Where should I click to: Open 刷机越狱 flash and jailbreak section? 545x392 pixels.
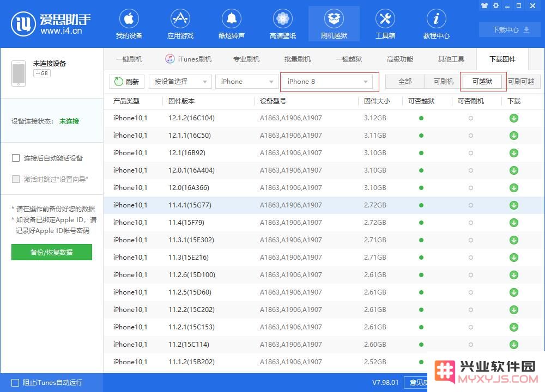point(334,24)
